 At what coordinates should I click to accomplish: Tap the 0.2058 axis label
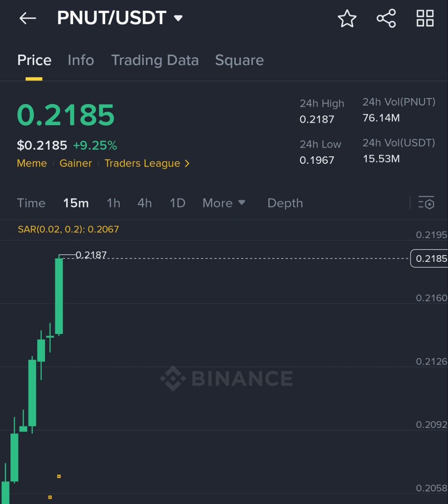click(431, 488)
